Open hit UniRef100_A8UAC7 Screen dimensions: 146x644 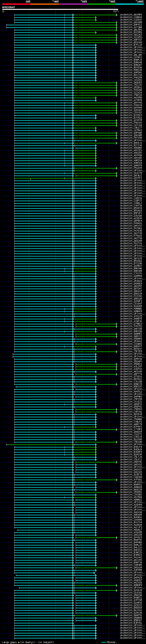(x=131, y=530)
